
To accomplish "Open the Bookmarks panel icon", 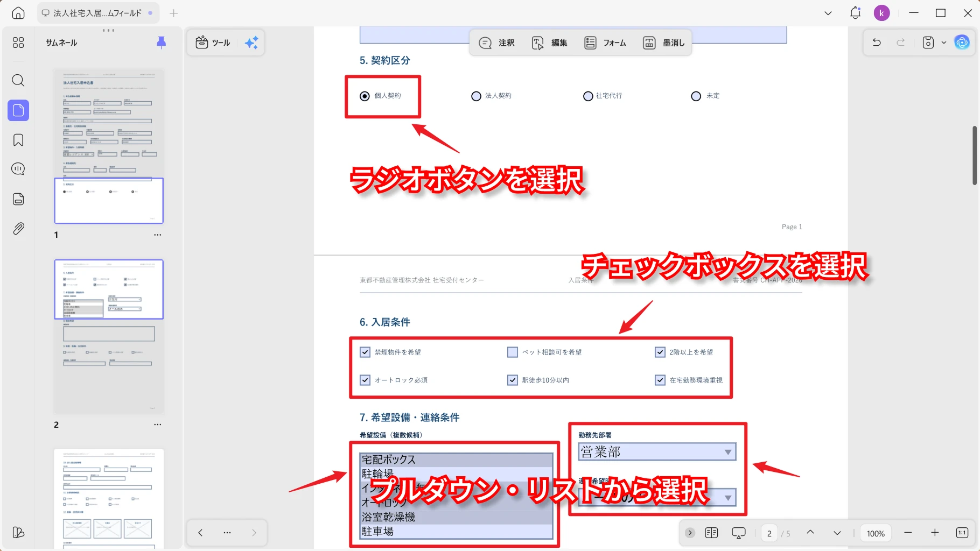I will pyautogui.click(x=18, y=140).
